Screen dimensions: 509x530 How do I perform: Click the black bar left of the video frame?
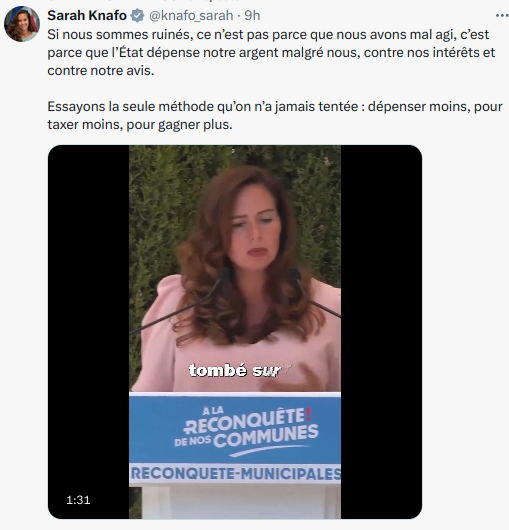89,332
